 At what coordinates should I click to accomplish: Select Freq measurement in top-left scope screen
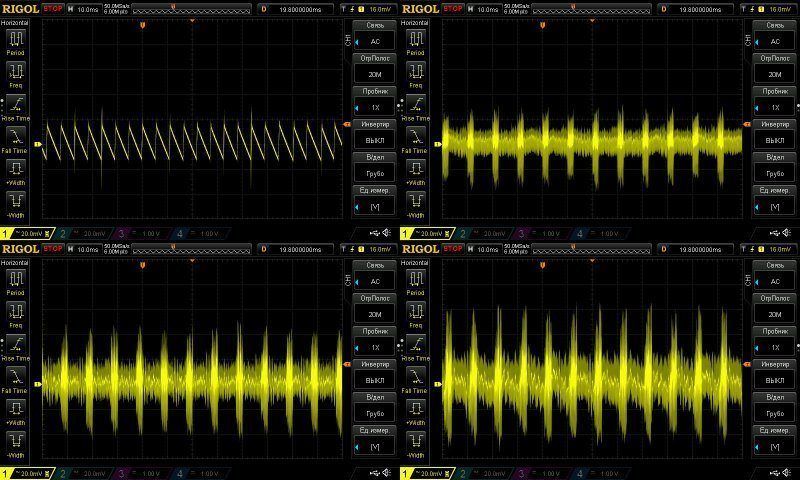pos(16,71)
